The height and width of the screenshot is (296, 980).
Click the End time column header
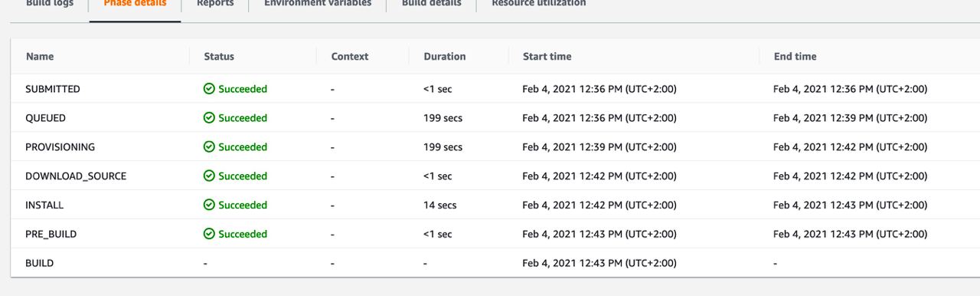point(795,57)
